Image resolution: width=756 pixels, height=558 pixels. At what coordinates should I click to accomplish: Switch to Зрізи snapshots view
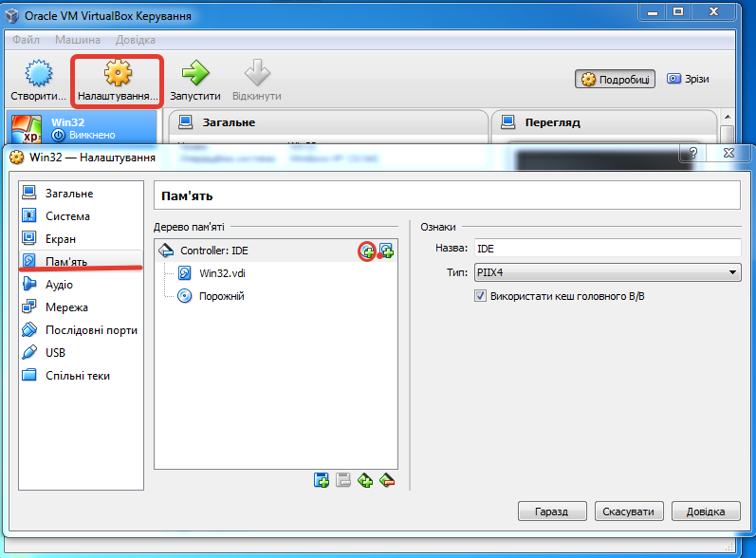(x=688, y=79)
